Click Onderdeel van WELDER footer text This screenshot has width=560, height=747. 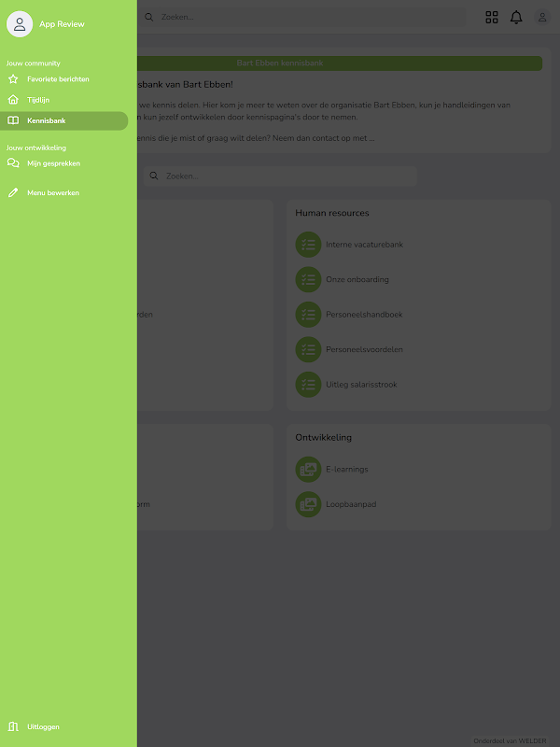510,740
